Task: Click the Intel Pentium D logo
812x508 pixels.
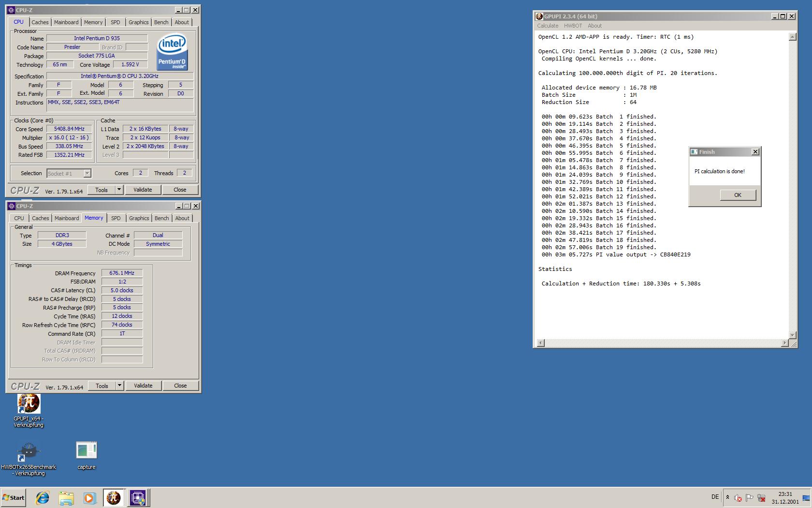Action: [x=172, y=52]
